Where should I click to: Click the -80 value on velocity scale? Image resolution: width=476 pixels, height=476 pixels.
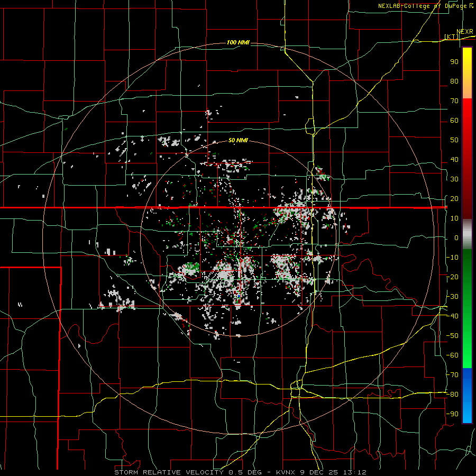click(452, 395)
